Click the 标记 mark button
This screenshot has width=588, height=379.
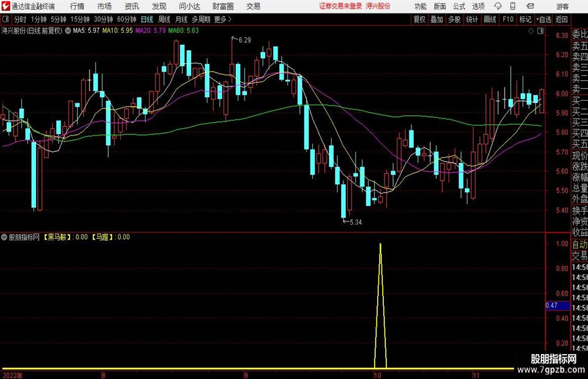(x=525, y=19)
